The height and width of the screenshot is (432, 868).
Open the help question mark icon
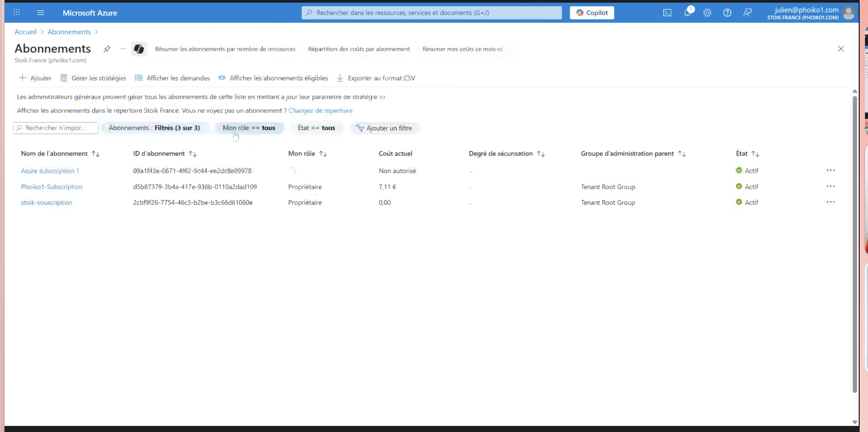point(727,13)
